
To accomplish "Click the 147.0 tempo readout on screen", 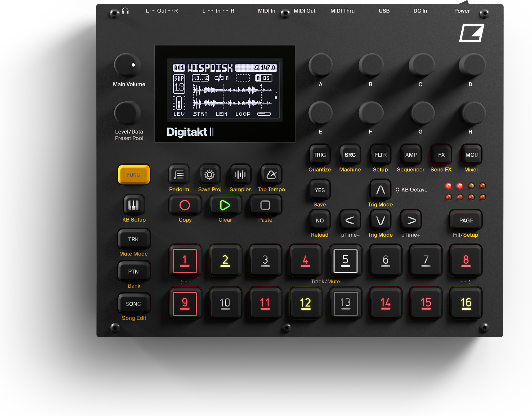I will click(265, 68).
